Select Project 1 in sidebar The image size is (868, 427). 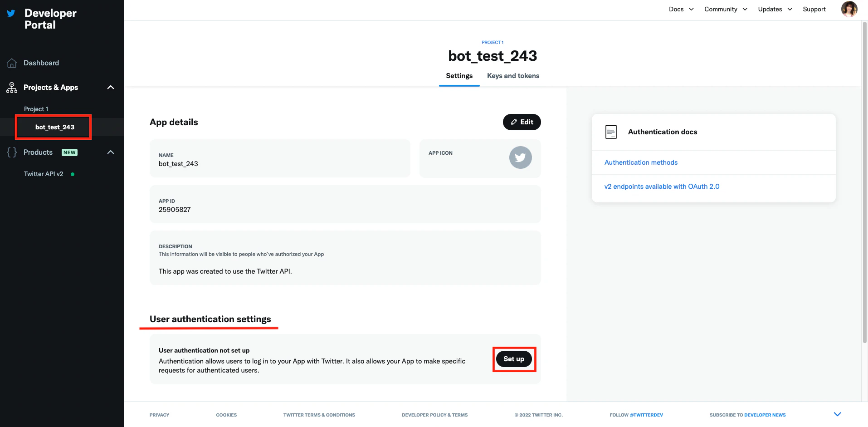[x=36, y=109]
